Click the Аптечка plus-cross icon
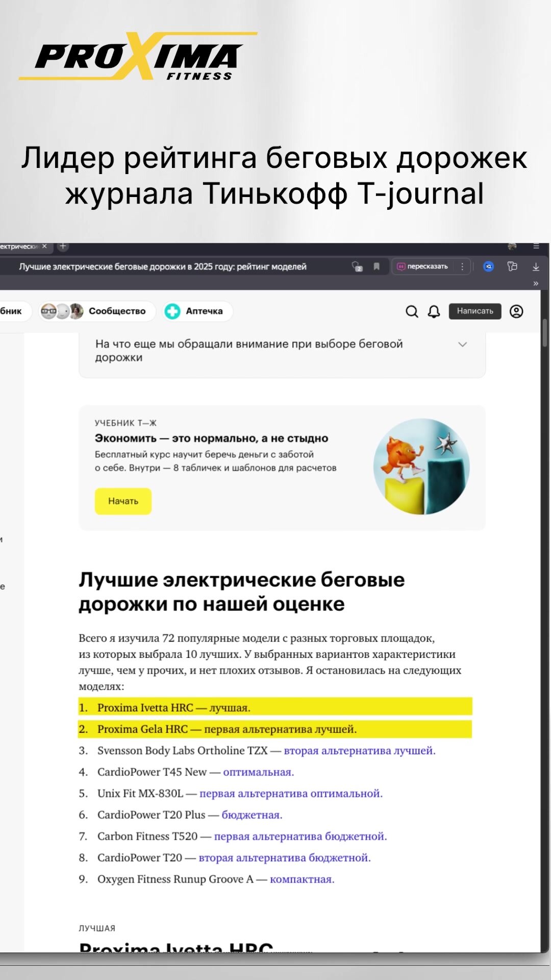Viewport: 551px width, 980px height. tap(172, 311)
